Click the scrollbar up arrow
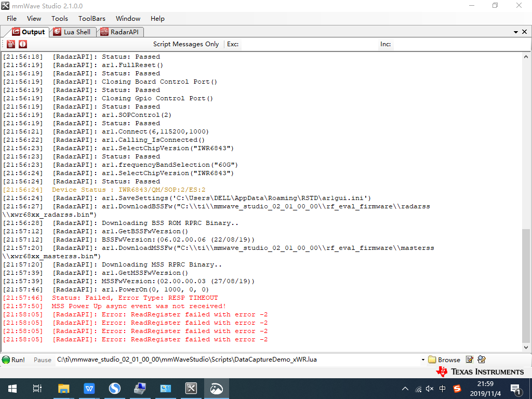This screenshot has width=532, height=399. (x=526, y=57)
